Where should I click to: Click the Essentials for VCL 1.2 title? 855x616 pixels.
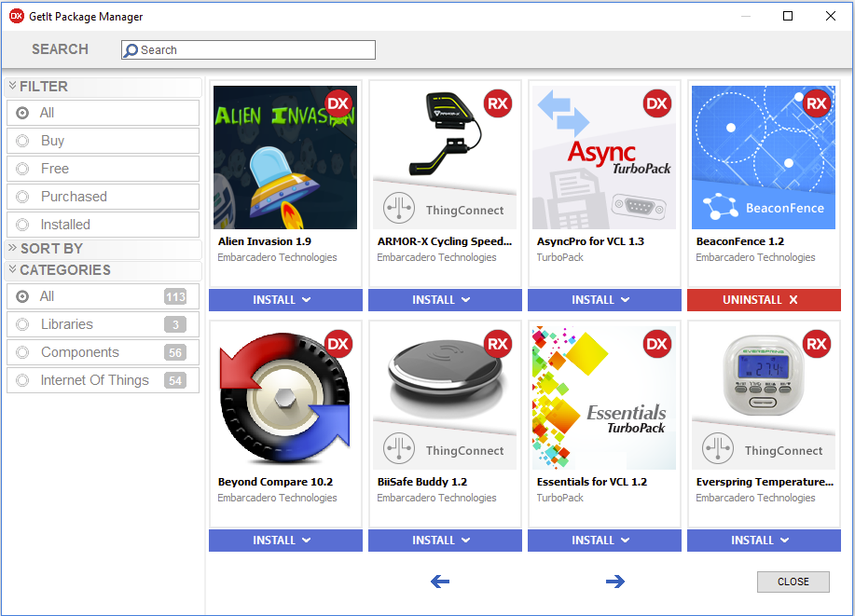pyautogui.click(x=592, y=482)
